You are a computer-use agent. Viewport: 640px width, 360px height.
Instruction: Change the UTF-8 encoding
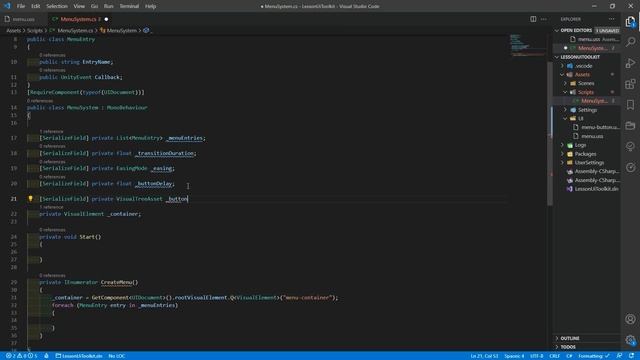(x=537, y=356)
